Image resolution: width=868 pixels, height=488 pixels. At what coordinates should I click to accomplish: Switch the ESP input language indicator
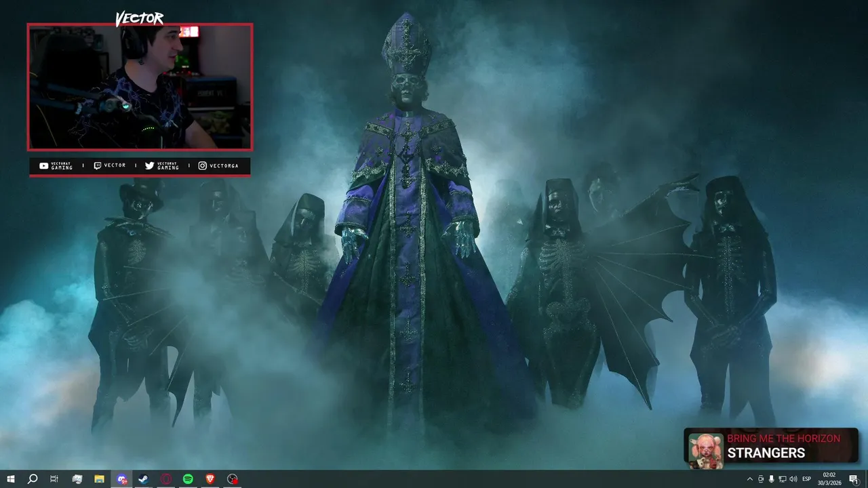pos(807,479)
